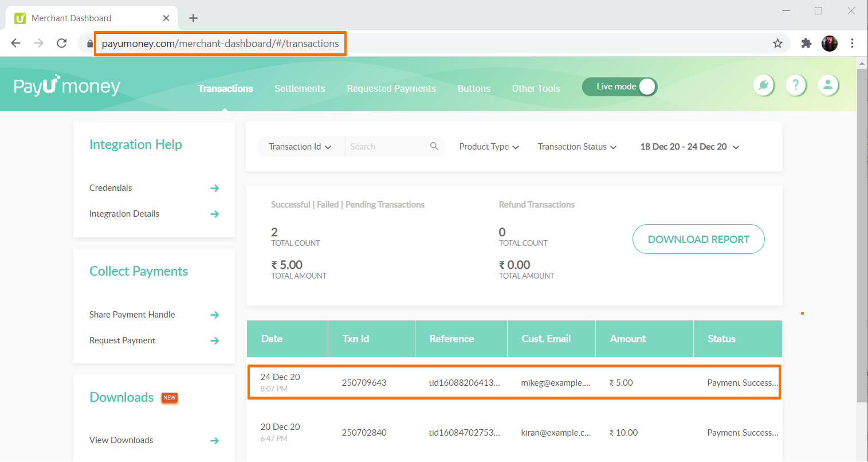Open the Credentials link

(111, 188)
